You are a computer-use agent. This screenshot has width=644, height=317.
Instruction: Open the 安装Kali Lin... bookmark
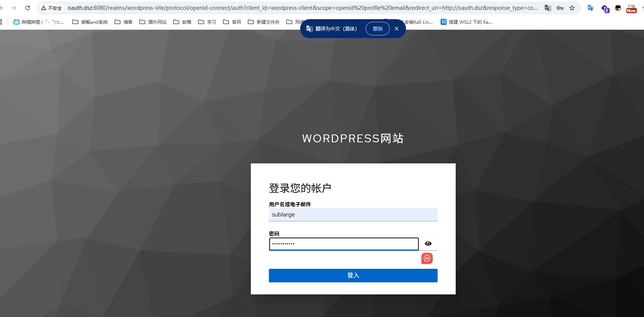coord(418,22)
